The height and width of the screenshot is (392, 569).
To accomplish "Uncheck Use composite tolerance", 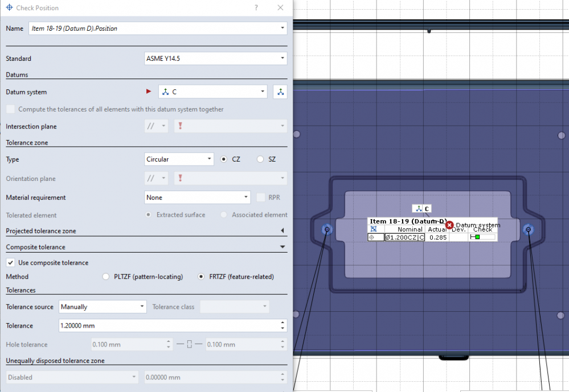I will pos(10,263).
